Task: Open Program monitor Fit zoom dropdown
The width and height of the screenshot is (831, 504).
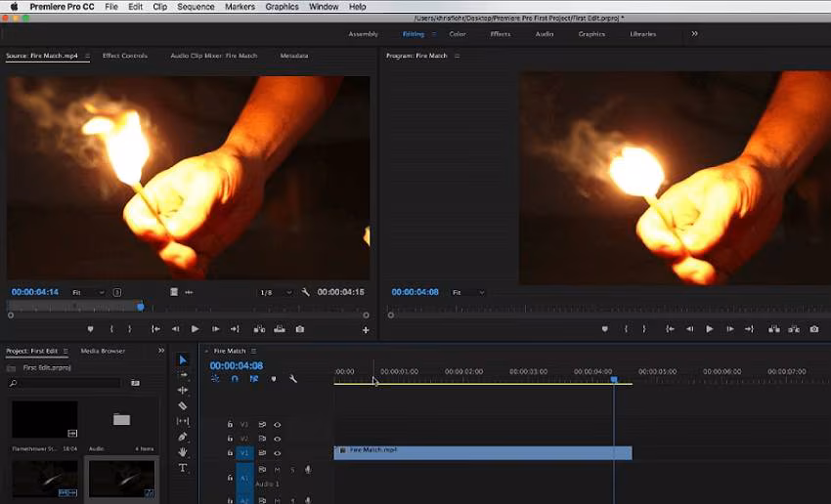Action: [468, 292]
